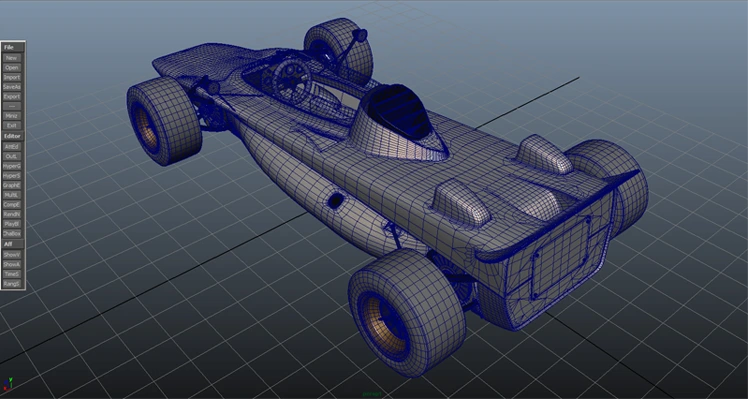Open a scene with the Open button
Image resolution: width=748 pixels, height=399 pixels.
11,68
